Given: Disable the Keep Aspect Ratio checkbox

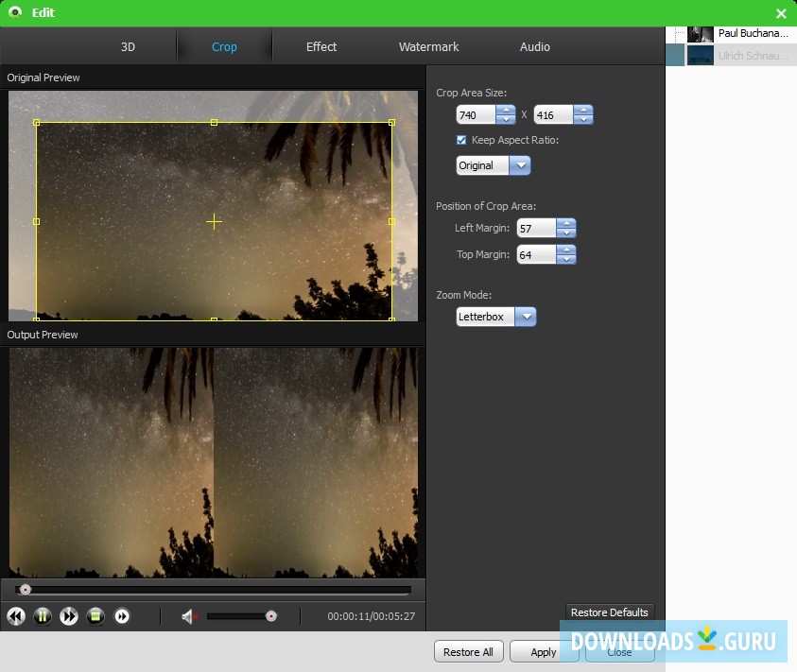Looking at the screenshot, I should point(461,139).
